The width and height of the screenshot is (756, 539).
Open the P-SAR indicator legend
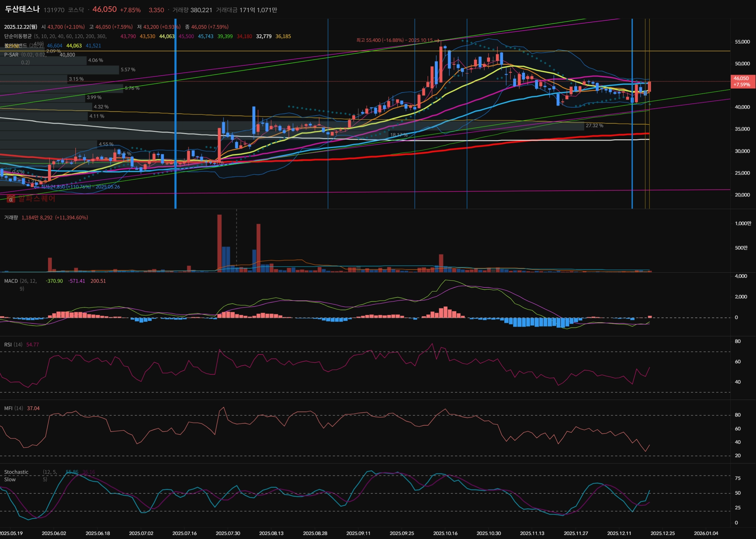(11, 55)
